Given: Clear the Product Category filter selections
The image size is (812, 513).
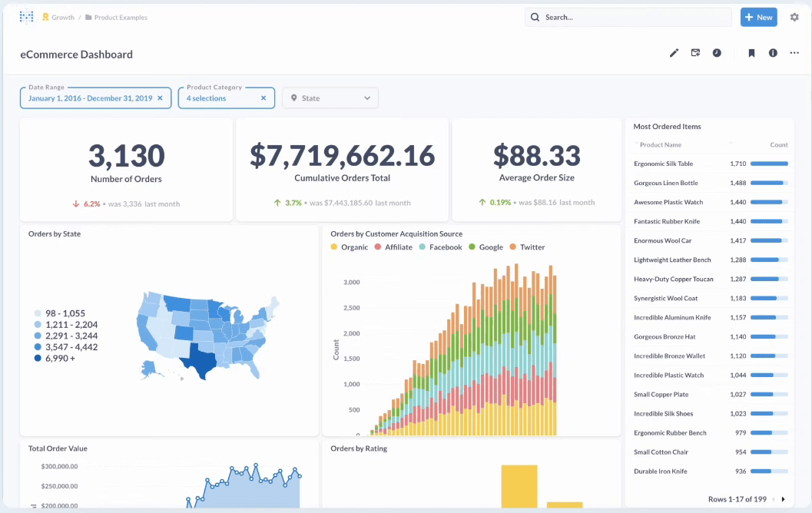Looking at the screenshot, I should (263, 98).
